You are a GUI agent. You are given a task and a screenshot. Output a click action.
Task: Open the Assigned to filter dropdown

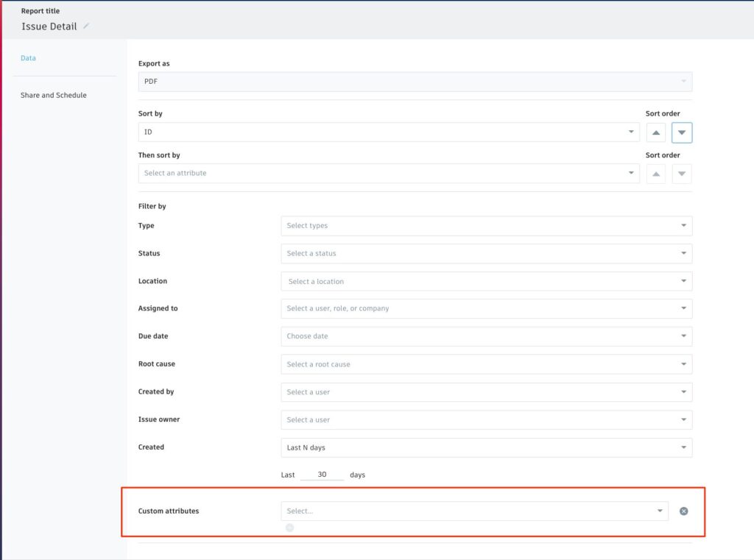(486, 308)
